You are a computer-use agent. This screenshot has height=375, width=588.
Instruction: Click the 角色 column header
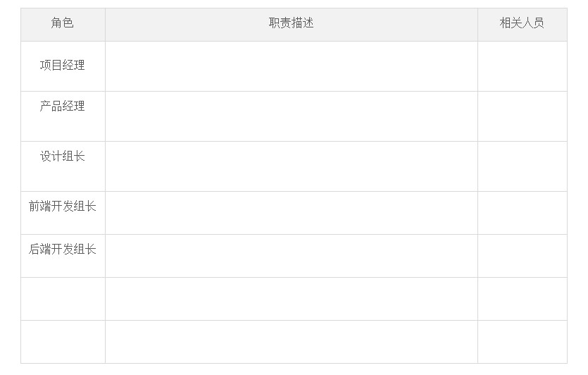(62, 23)
